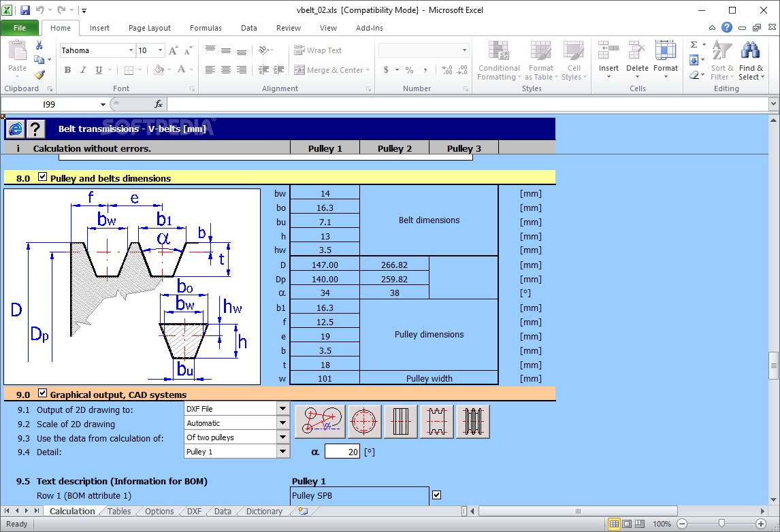Click the pulley side view rectangle icon
The height and width of the screenshot is (532, 780).
point(400,422)
